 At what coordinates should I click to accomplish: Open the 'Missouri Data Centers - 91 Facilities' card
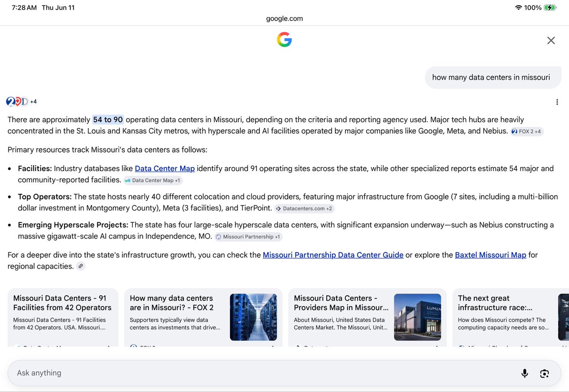pos(63,318)
